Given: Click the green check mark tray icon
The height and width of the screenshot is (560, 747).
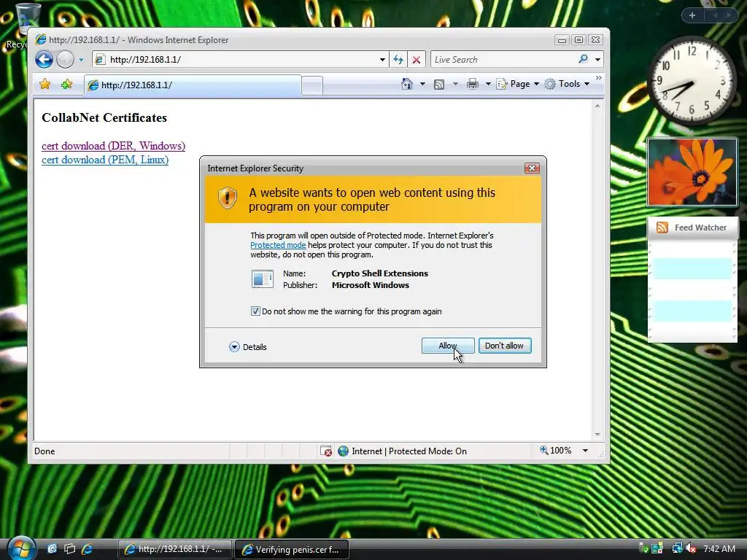Looking at the screenshot, I should tap(643, 548).
